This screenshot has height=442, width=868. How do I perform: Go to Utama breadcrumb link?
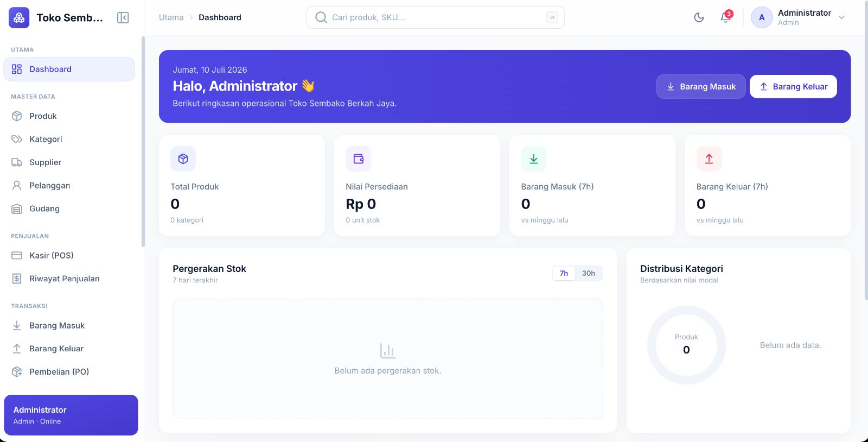(171, 17)
